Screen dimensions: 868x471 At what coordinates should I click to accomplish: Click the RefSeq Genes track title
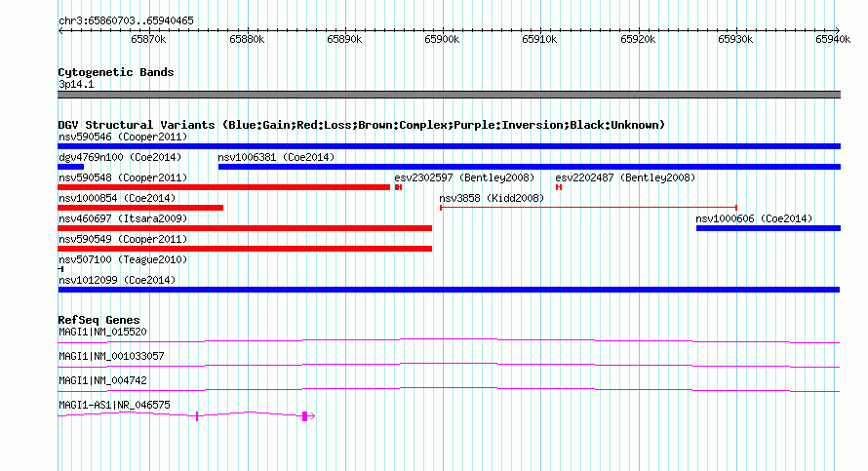point(99,320)
